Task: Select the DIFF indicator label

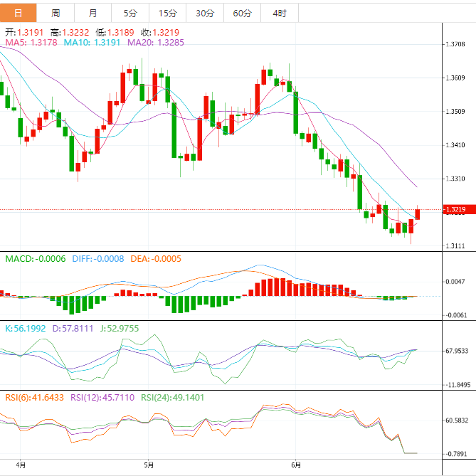Action: click(x=98, y=258)
